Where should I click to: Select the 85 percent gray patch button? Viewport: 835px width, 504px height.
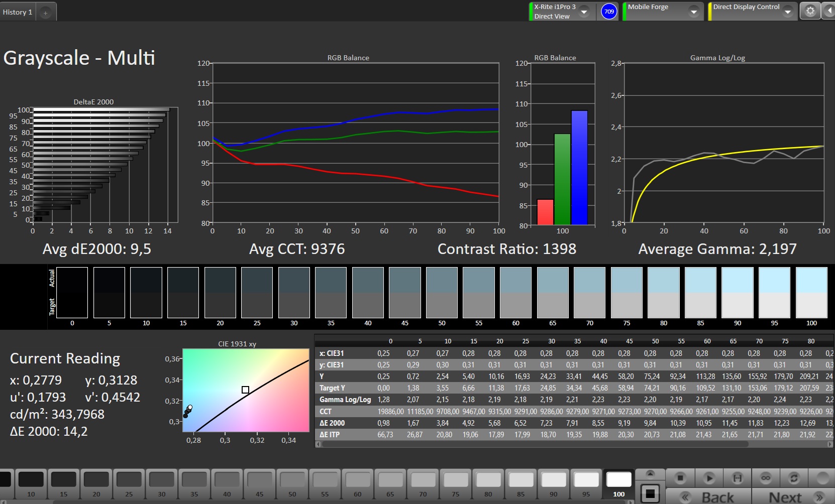[521, 484]
